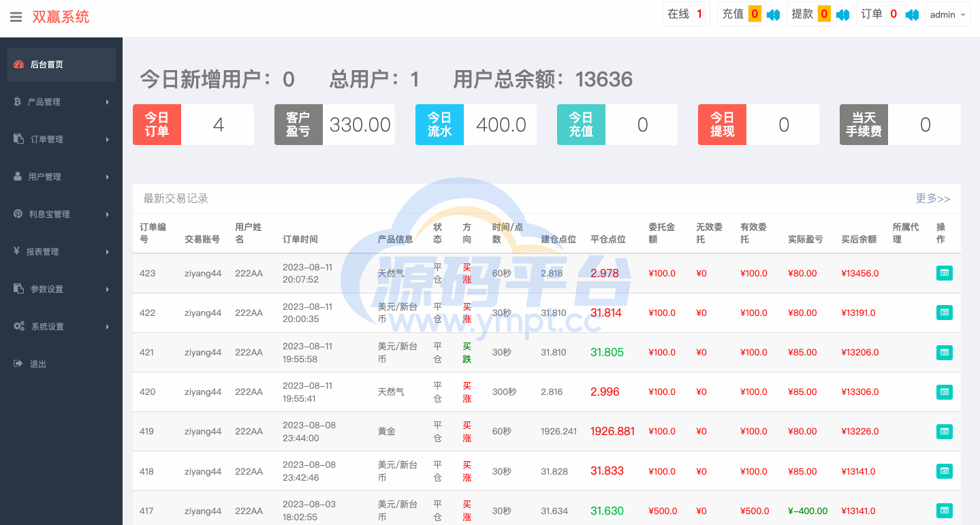980x525 pixels.
Task: Click the 双赢系统 logo title
Action: tap(61, 17)
